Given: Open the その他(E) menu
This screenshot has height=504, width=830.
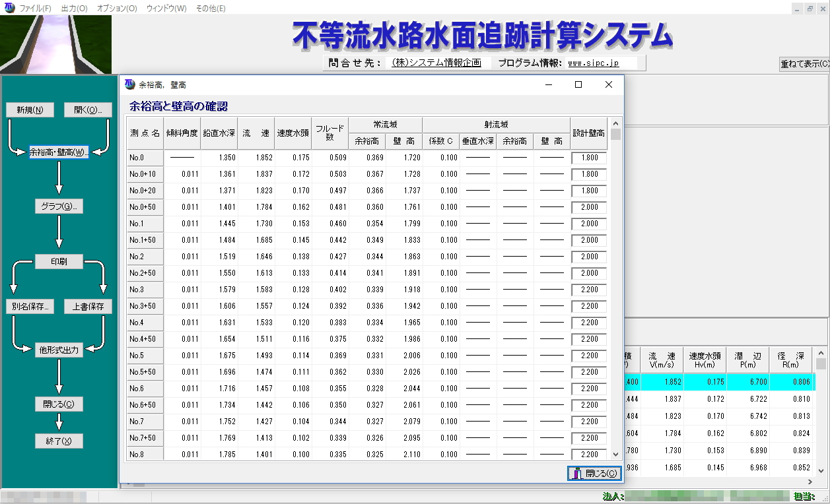Looking at the screenshot, I should click(211, 9).
